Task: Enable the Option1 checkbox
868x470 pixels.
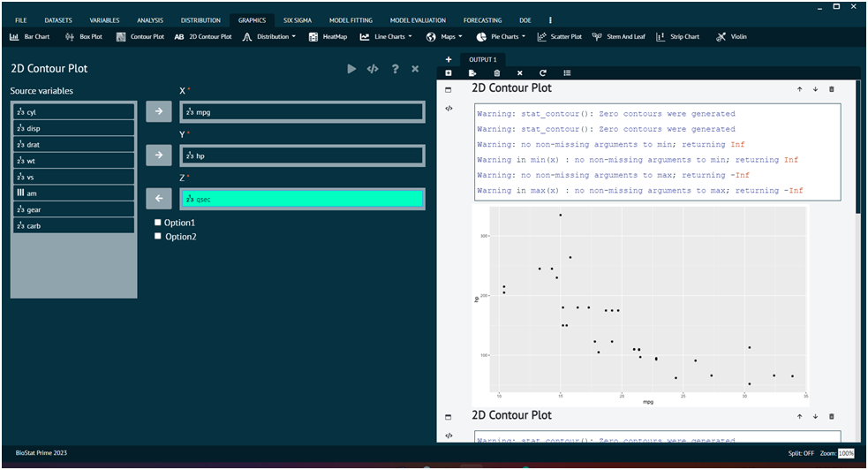Action: [158, 223]
